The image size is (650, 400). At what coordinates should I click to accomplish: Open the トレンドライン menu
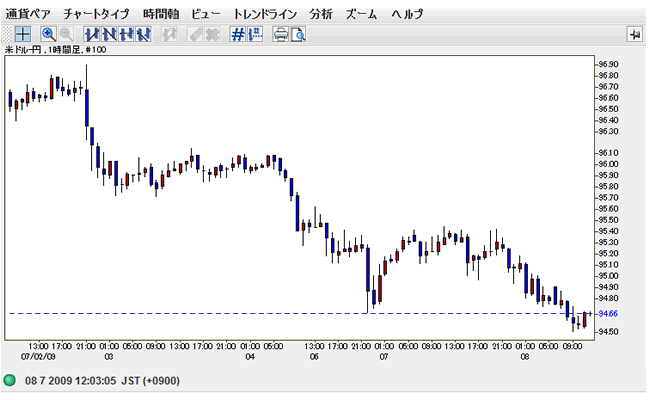265,14
